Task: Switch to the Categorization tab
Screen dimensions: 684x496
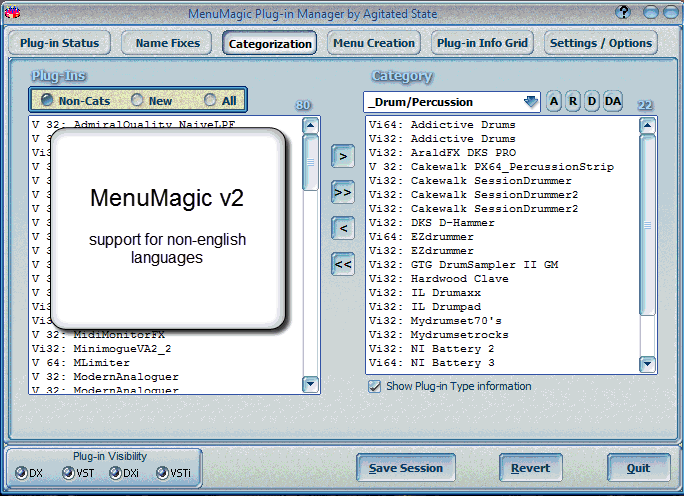Action: click(x=270, y=43)
